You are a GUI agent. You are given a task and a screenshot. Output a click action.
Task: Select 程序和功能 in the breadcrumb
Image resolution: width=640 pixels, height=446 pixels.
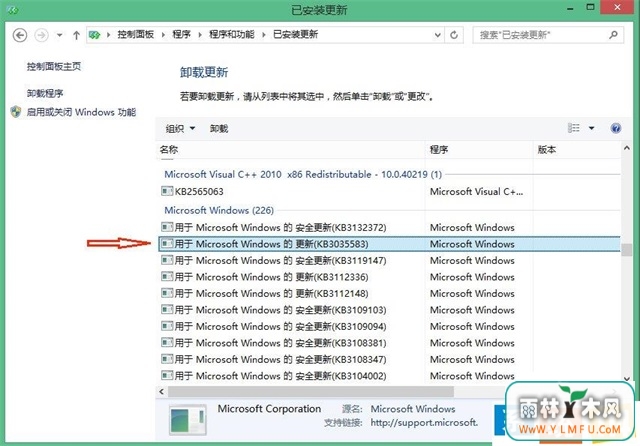231,35
